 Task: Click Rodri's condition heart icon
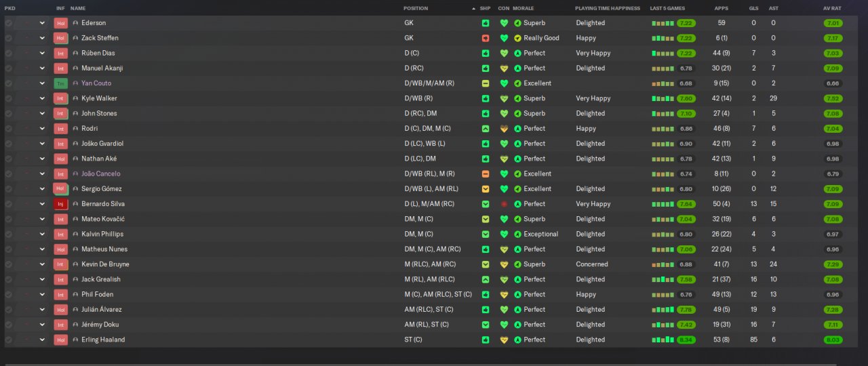pos(504,129)
